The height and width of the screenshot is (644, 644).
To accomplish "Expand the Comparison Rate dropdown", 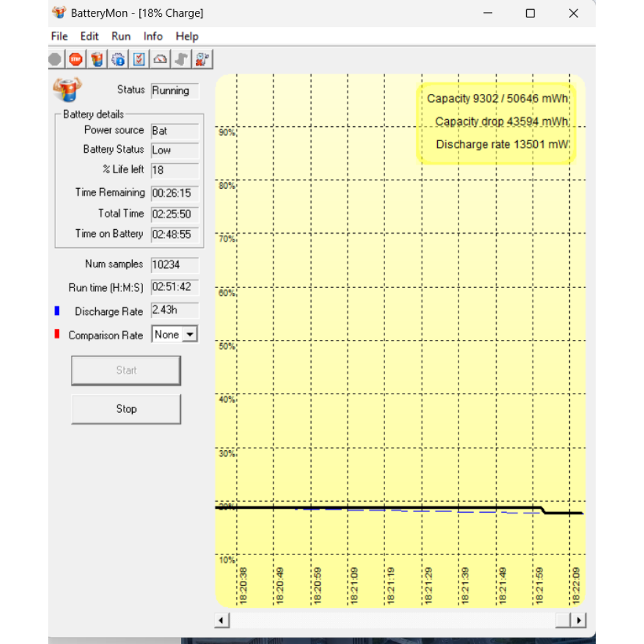I will pyautogui.click(x=189, y=334).
